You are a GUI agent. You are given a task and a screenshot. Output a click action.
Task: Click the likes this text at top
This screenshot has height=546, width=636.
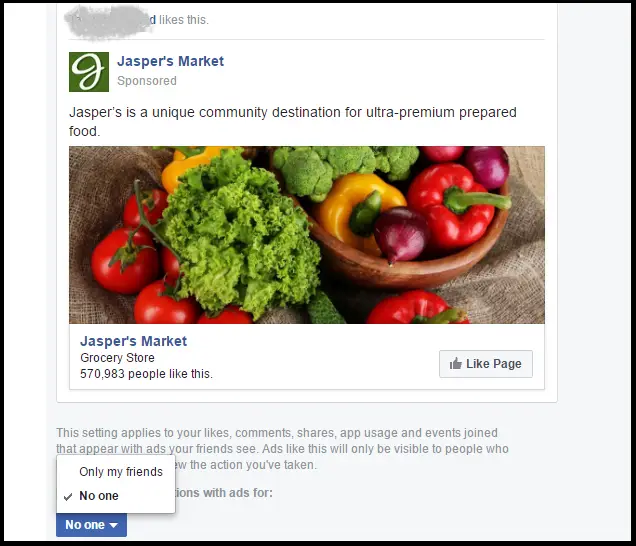coord(184,20)
